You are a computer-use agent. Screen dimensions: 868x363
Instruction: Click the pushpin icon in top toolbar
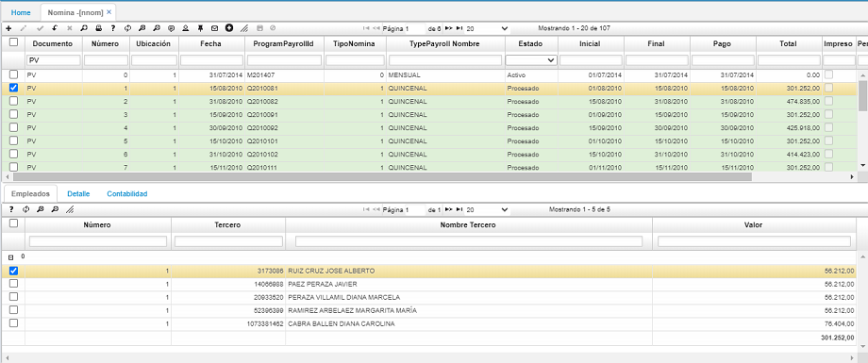pos(200,28)
